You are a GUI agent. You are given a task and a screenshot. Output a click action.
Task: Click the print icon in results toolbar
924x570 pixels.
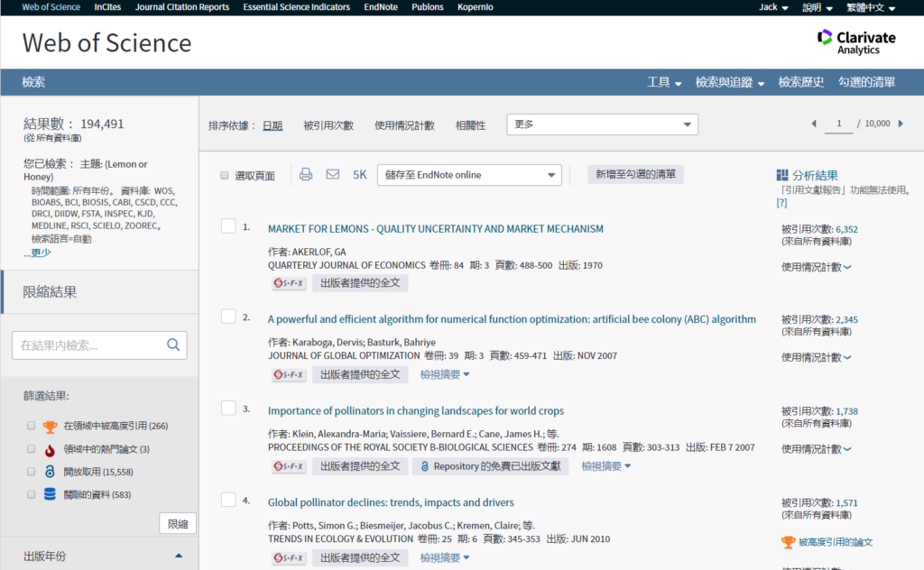coord(306,175)
